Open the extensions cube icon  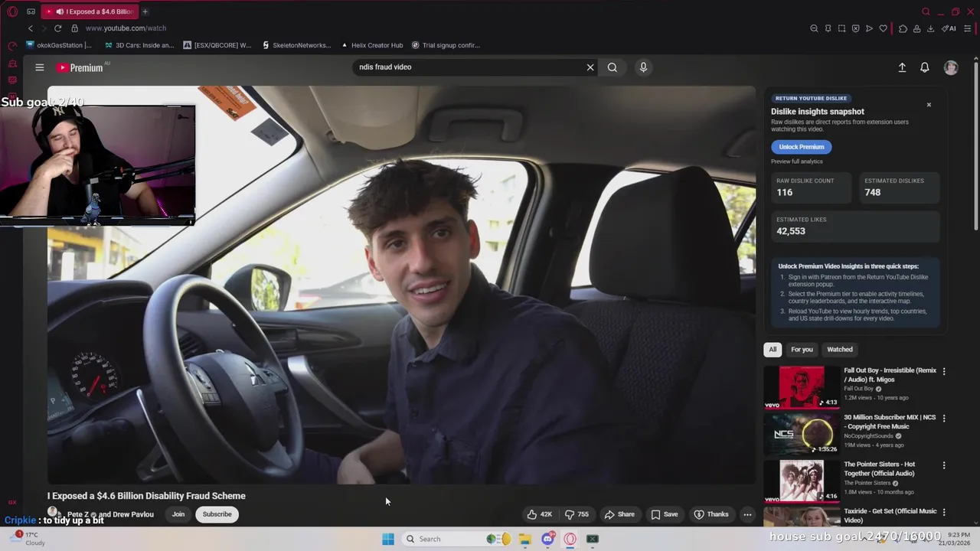[903, 28]
